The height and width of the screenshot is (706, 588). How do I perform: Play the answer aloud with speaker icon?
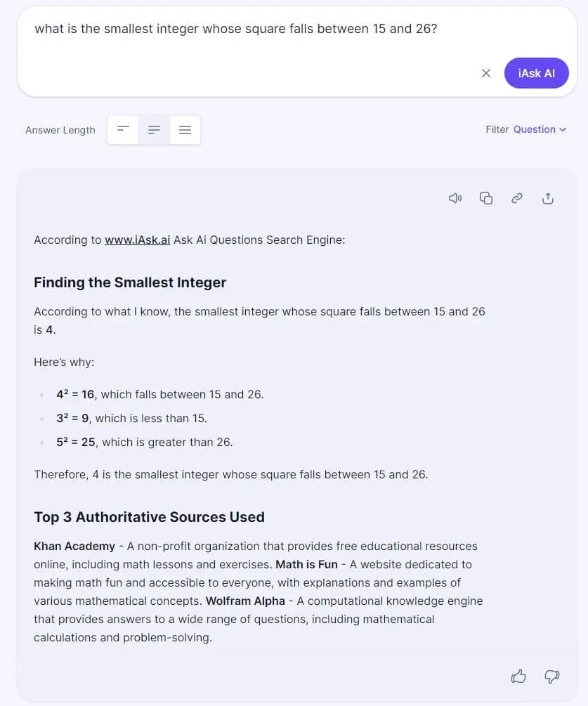coord(455,198)
